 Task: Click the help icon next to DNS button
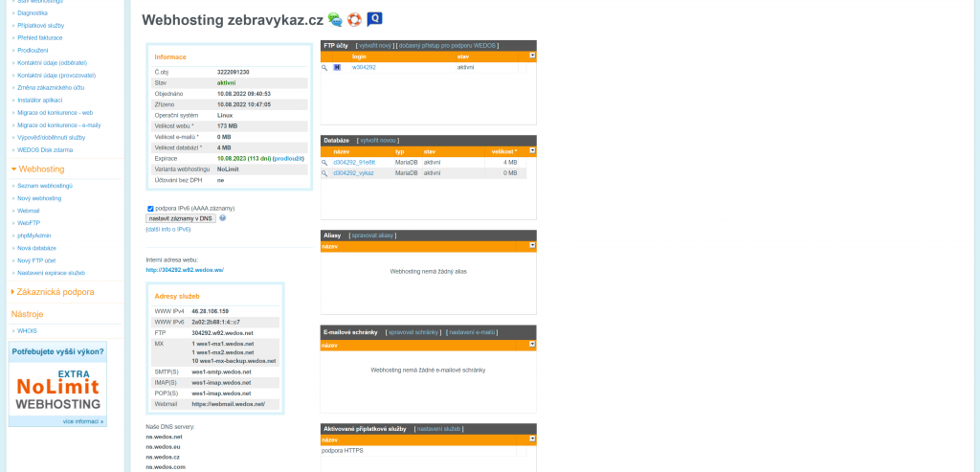tap(222, 218)
